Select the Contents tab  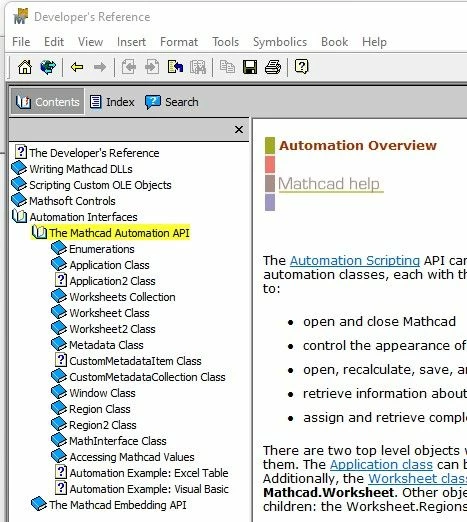48,102
